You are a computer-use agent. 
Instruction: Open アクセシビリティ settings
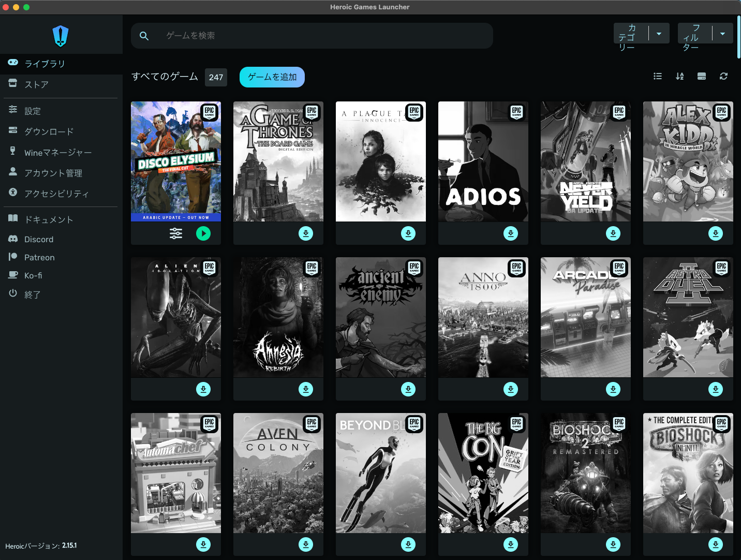click(61, 194)
